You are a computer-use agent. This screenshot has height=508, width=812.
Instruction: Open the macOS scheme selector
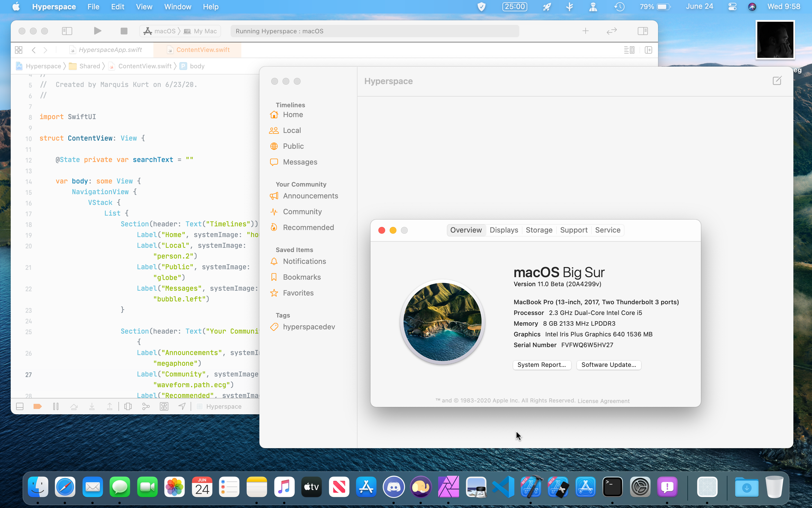pyautogui.click(x=159, y=31)
